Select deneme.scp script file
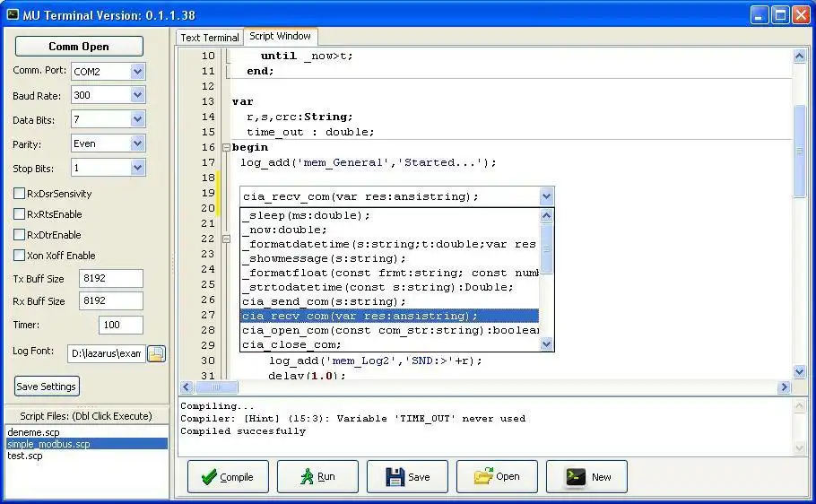816x504 pixels. (x=87, y=432)
